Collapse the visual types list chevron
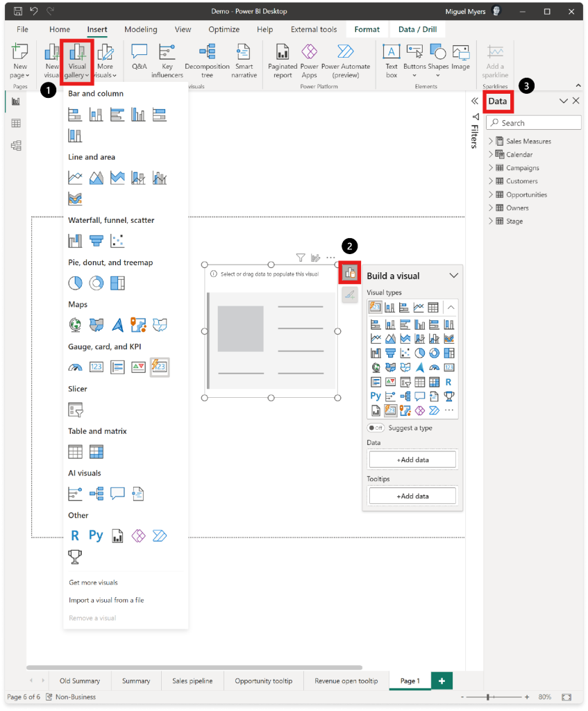This screenshot has width=588, height=711. (x=451, y=308)
